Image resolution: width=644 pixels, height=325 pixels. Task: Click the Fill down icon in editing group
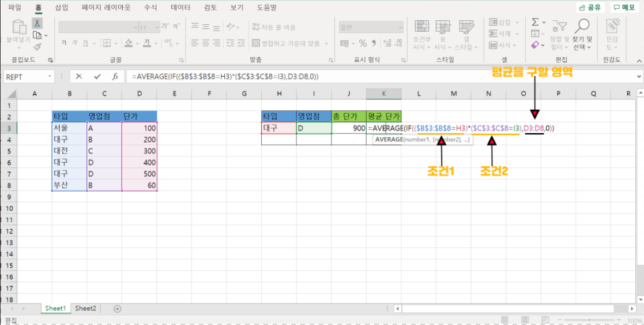pos(535,33)
